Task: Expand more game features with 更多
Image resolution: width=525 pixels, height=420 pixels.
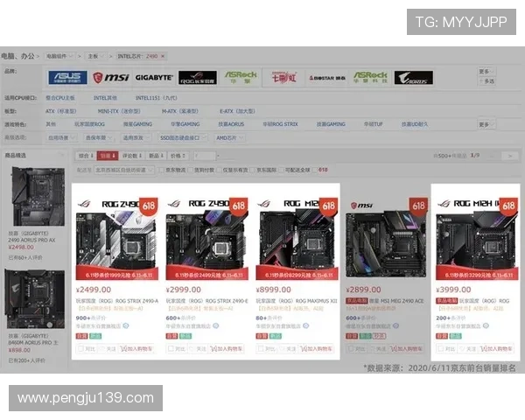Action: pos(486,124)
